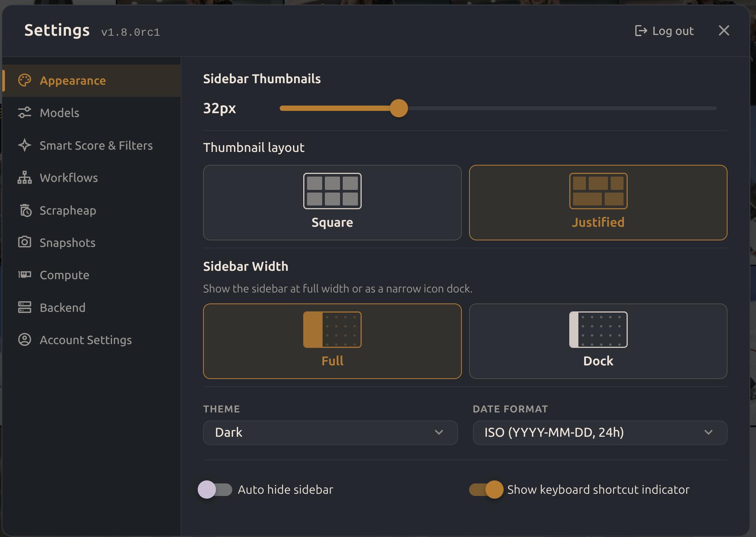Click the Smart Score sparkle icon
The width and height of the screenshot is (756, 537).
pyautogui.click(x=25, y=145)
